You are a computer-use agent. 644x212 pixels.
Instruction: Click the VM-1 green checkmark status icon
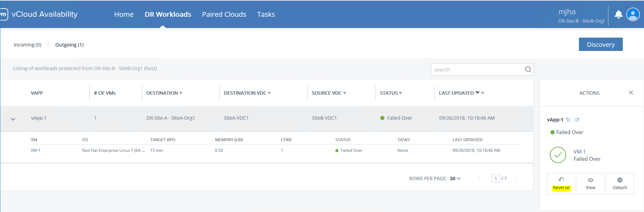coord(558,155)
